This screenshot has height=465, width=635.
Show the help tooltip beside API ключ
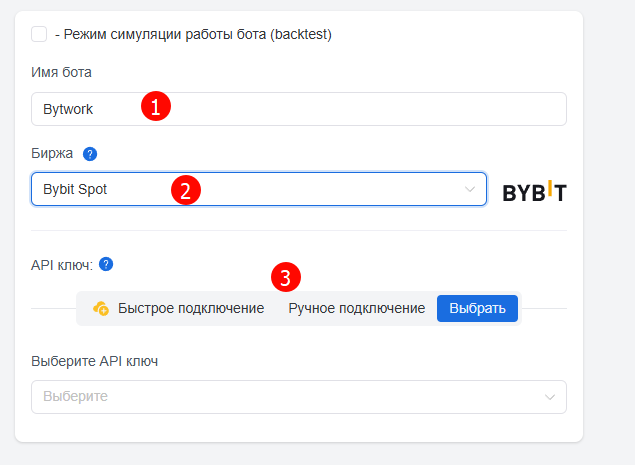pos(106,264)
